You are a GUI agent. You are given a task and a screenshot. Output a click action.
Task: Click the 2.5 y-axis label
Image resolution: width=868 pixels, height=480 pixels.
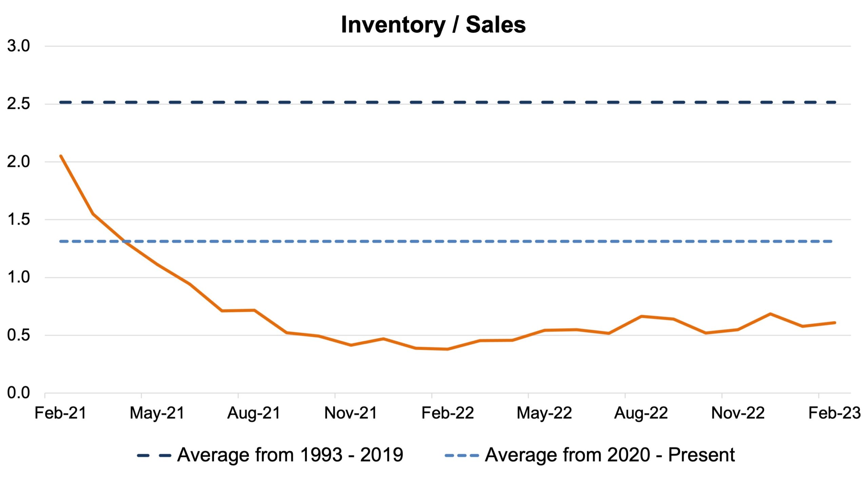tap(19, 104)
